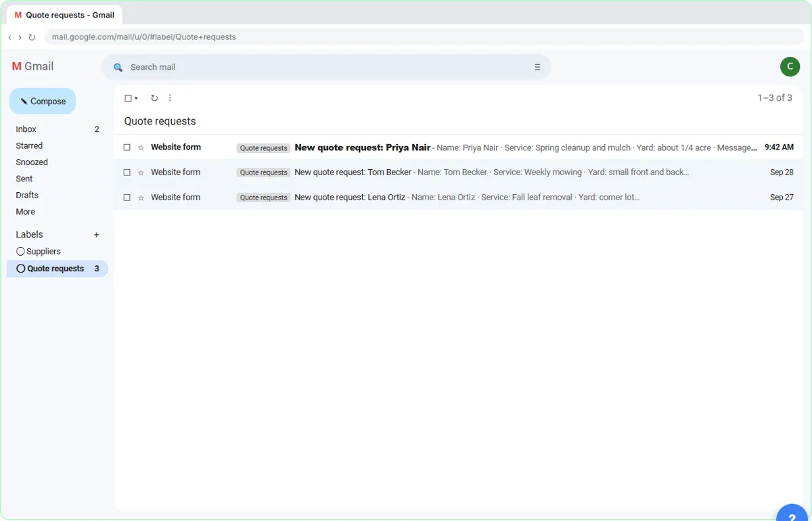
Task: Open search filter options icon
Action: click(x=537, y=67)
